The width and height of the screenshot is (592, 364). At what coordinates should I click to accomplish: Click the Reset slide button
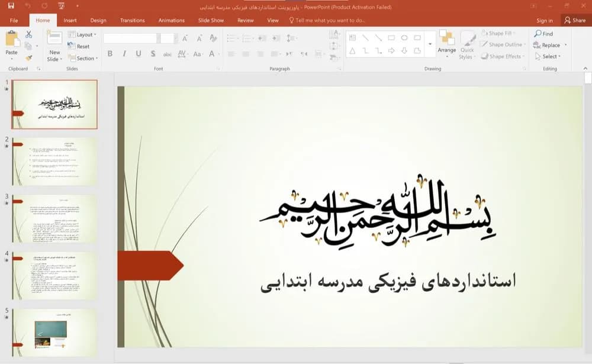79,46
